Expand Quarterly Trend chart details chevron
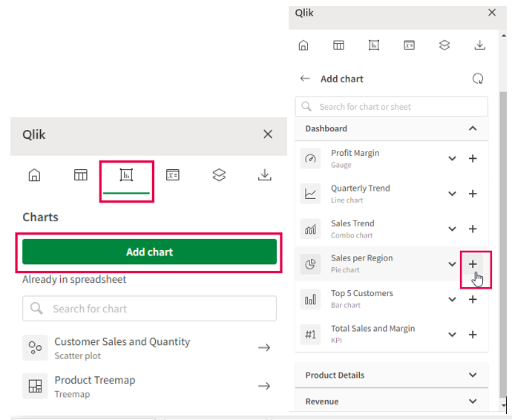Screen dimensions: 512x420 click(x=452, y=194)
